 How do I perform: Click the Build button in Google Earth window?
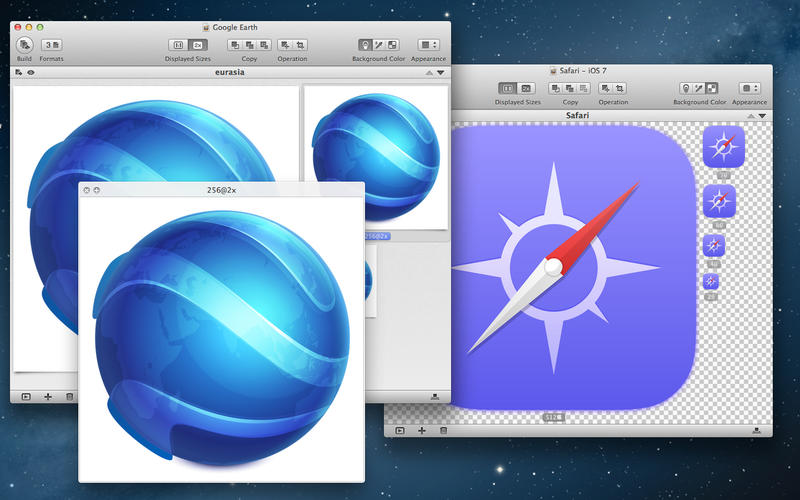[24, 45]
